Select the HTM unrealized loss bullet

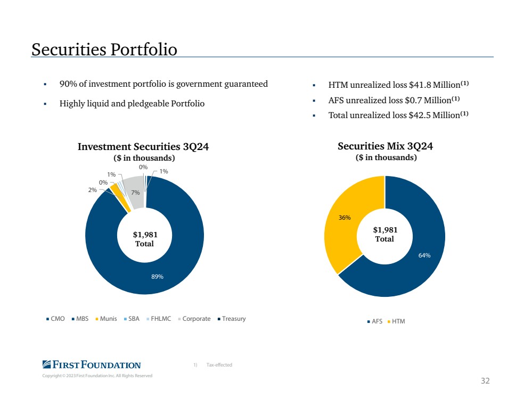[x=398, y=85]
